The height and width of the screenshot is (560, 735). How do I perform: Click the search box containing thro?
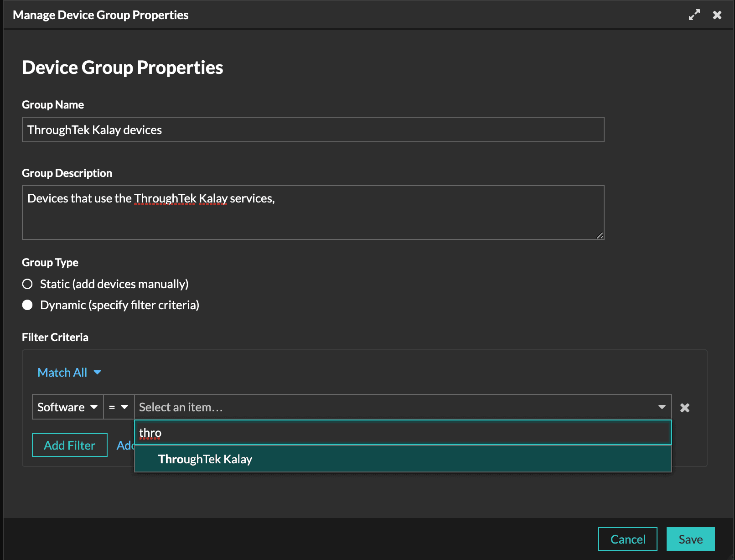coord(403,433)
